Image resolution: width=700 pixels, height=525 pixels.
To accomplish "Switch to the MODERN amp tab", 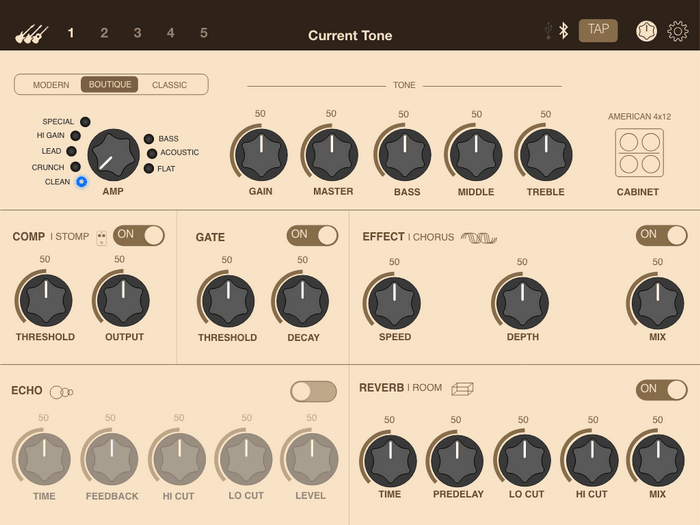I will click(51, 85).
